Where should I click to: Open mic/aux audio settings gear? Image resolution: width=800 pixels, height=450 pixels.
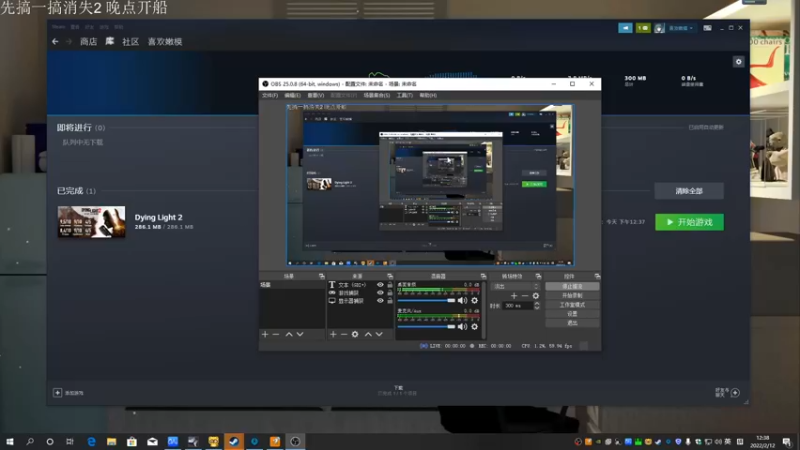tap(474, 327)
